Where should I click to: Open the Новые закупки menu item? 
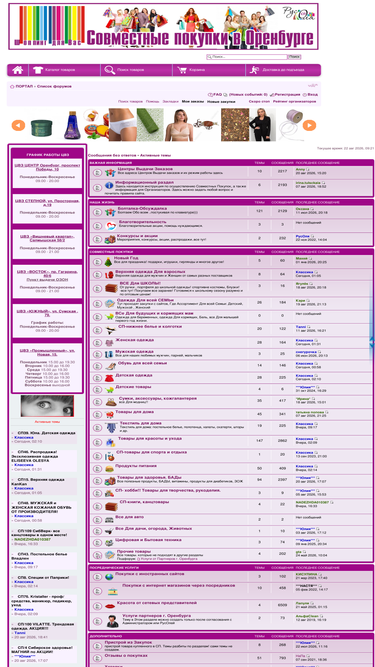tap(221, 102)
